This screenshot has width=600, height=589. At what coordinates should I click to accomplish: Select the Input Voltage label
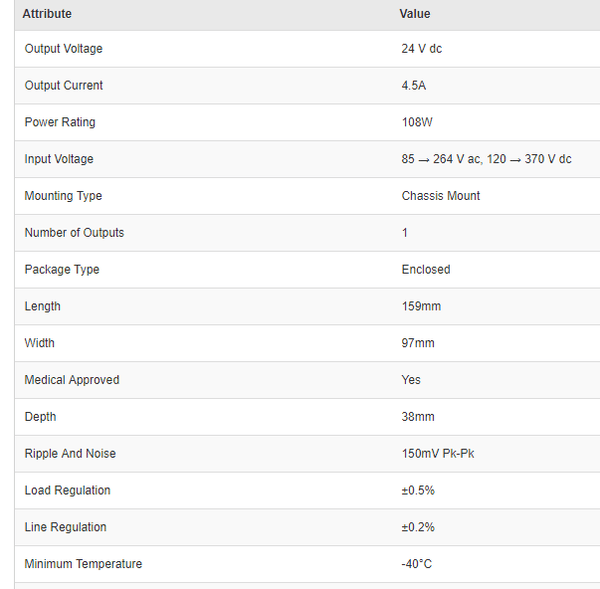tap(59, 160)
